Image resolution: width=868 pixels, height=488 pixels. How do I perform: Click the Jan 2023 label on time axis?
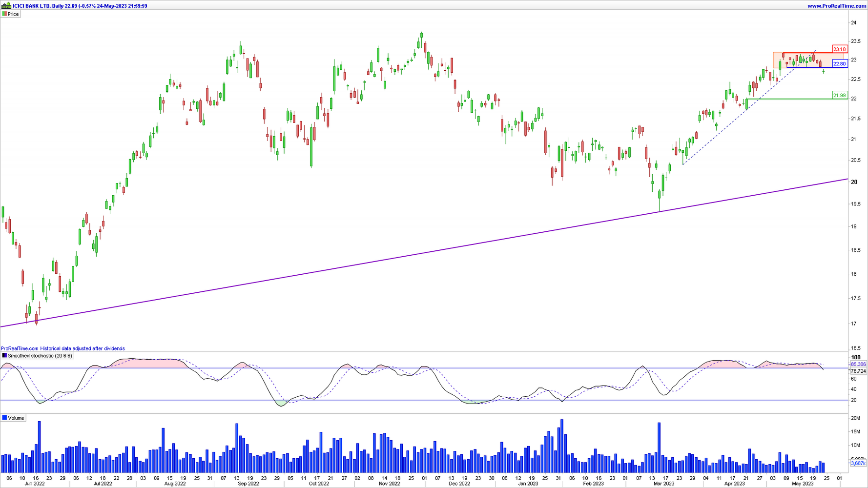[528, 484]
